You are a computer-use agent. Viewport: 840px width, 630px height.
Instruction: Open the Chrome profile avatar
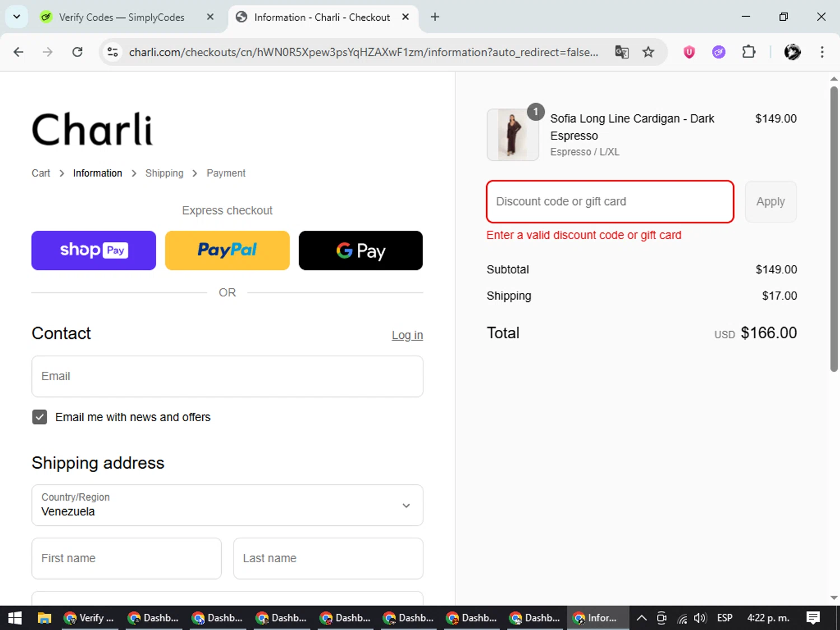pyautogui.click(x=792, y=52)
